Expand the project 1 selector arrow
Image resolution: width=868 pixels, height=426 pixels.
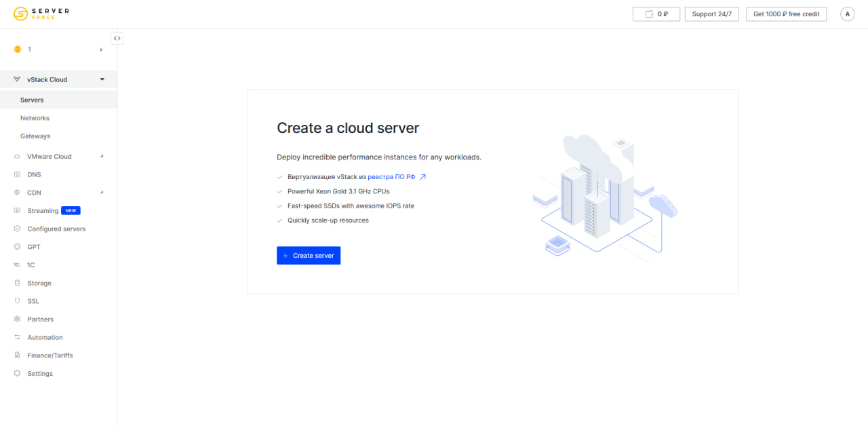[101, 50]
